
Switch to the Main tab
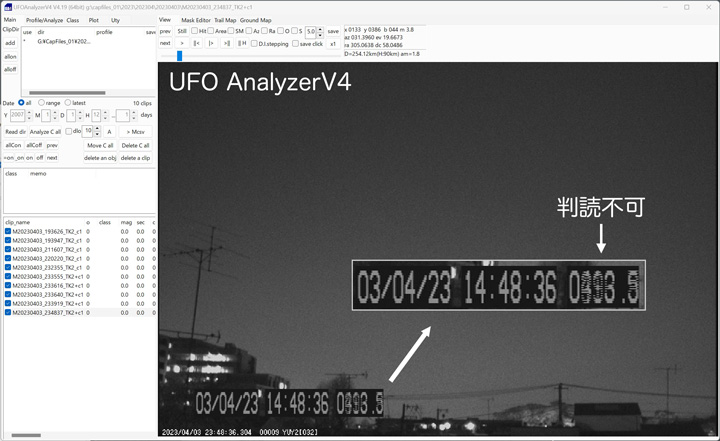pyautogui.click(x=10, y=20)
